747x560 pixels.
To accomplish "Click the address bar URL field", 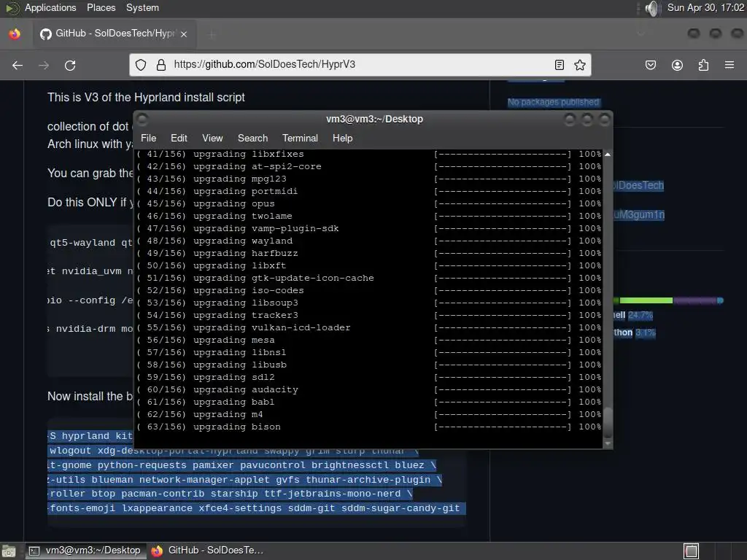I will [x=360, y=65].
